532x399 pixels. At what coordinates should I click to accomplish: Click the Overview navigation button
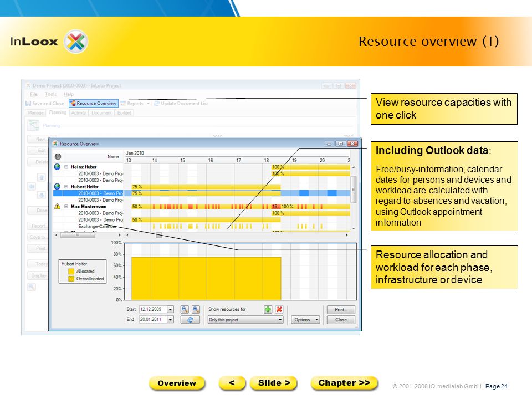177,383
